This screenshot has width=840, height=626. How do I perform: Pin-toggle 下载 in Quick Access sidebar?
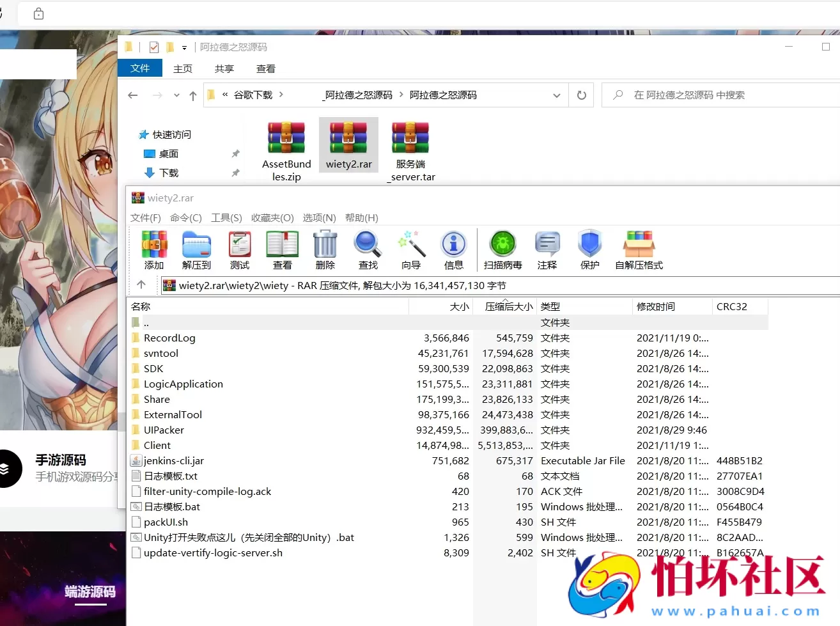(235, 173)
